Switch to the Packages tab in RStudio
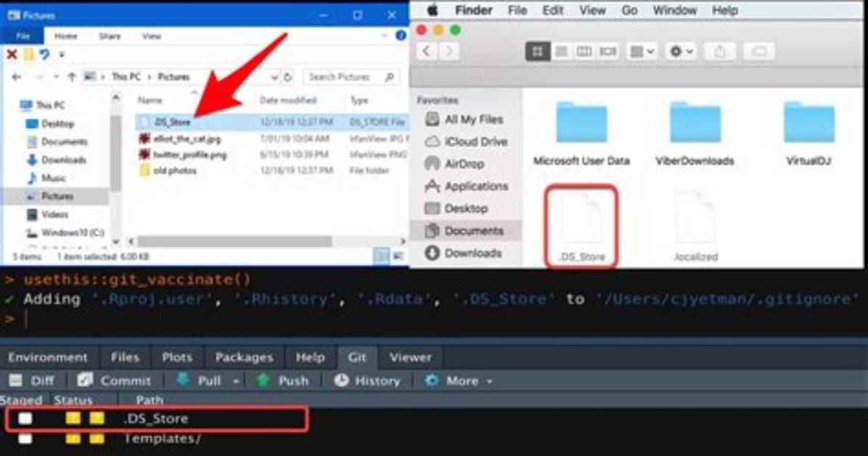Screen dimensions: 868x456 pos(244,357)
